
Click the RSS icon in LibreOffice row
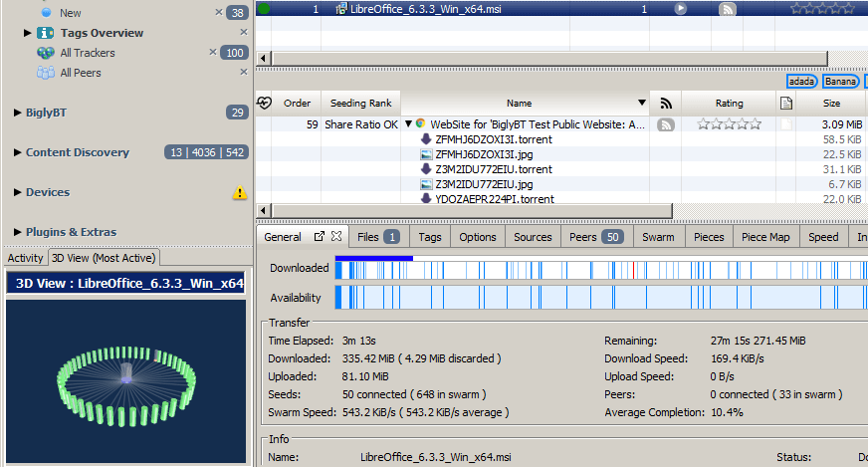(728, 9)
